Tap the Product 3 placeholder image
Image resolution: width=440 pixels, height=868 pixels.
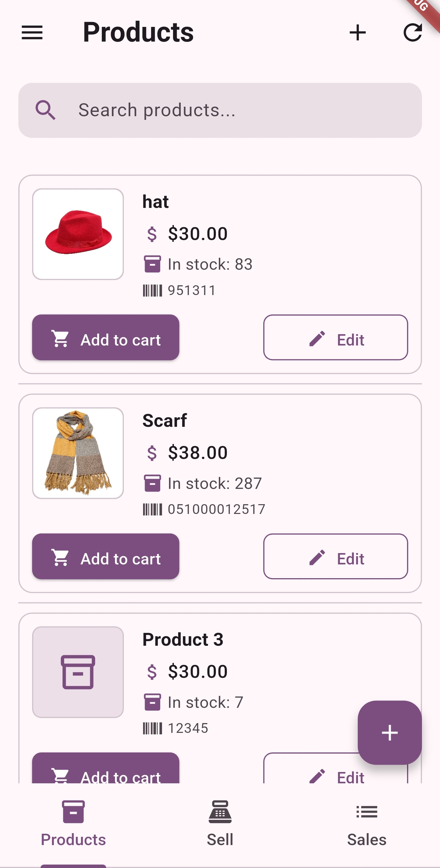click(78, 672)
